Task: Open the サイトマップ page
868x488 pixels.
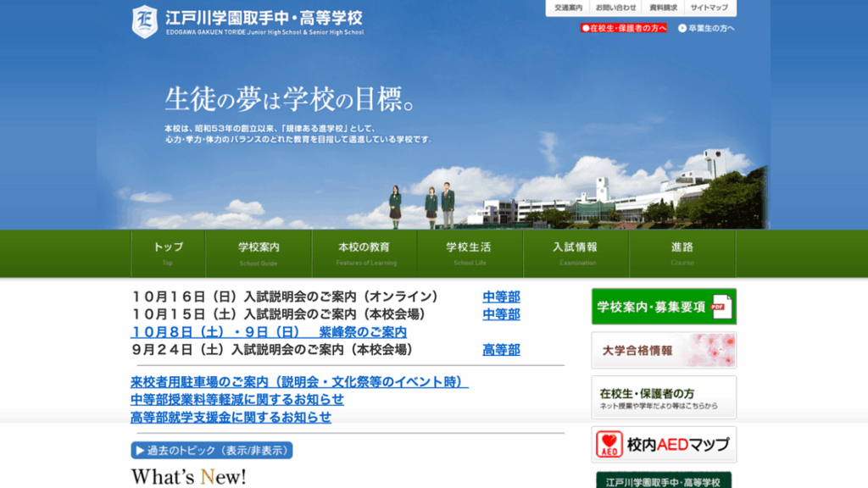Action: point(709,8)
